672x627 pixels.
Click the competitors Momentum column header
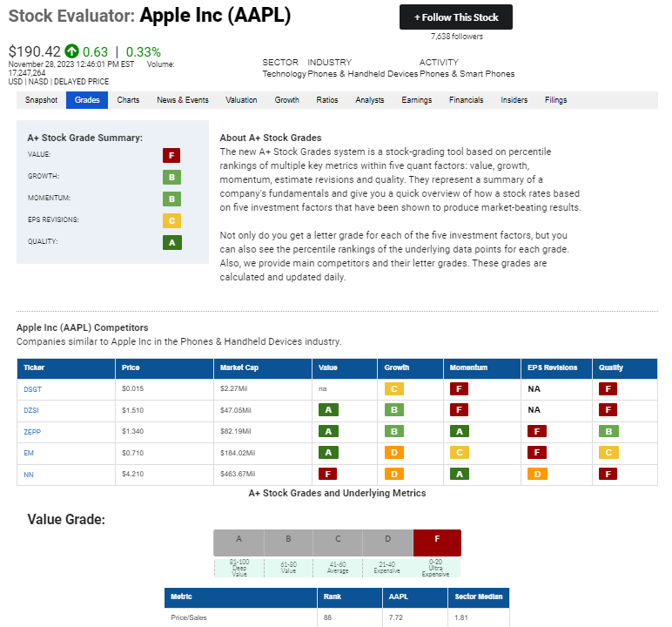pyautogui.click(x=482, y=368)
